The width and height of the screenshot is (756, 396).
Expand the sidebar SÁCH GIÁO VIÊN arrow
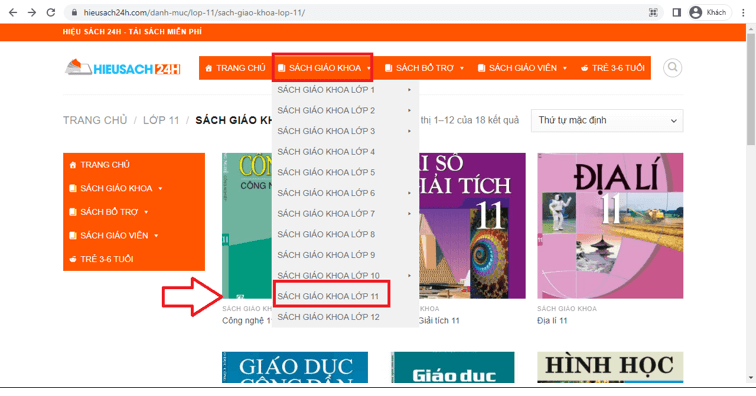pos(156,236)
